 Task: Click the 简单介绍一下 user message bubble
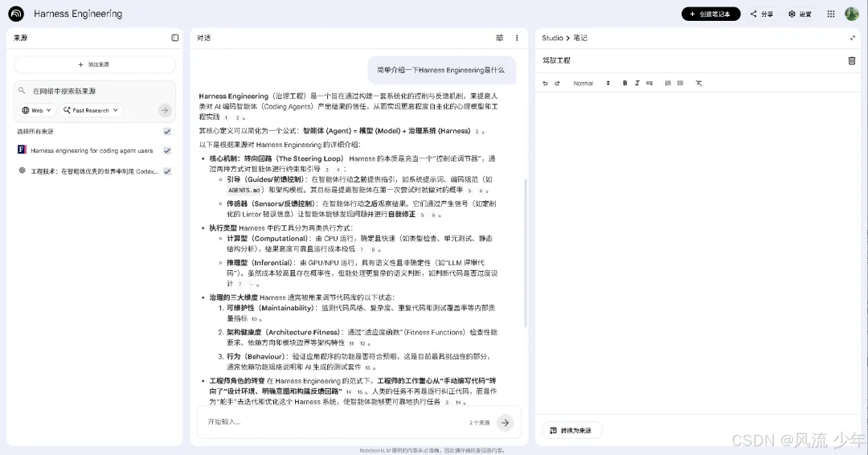pyautogui.click(x=441, y=70)
